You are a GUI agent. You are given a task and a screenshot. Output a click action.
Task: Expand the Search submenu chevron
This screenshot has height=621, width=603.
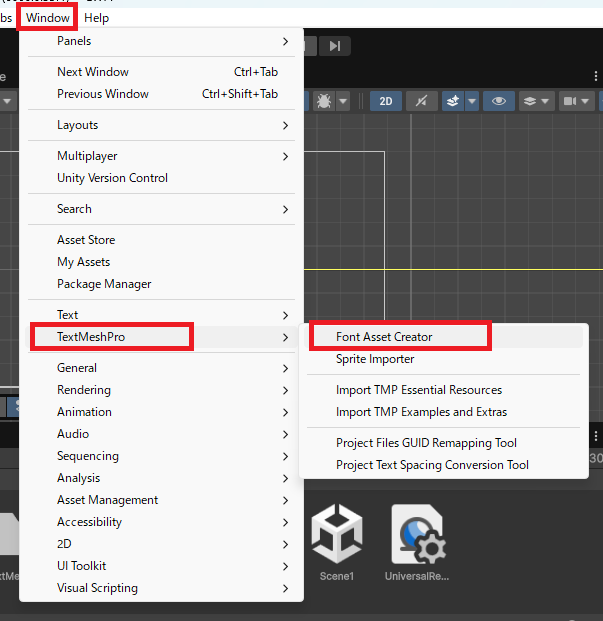(285, 210)
